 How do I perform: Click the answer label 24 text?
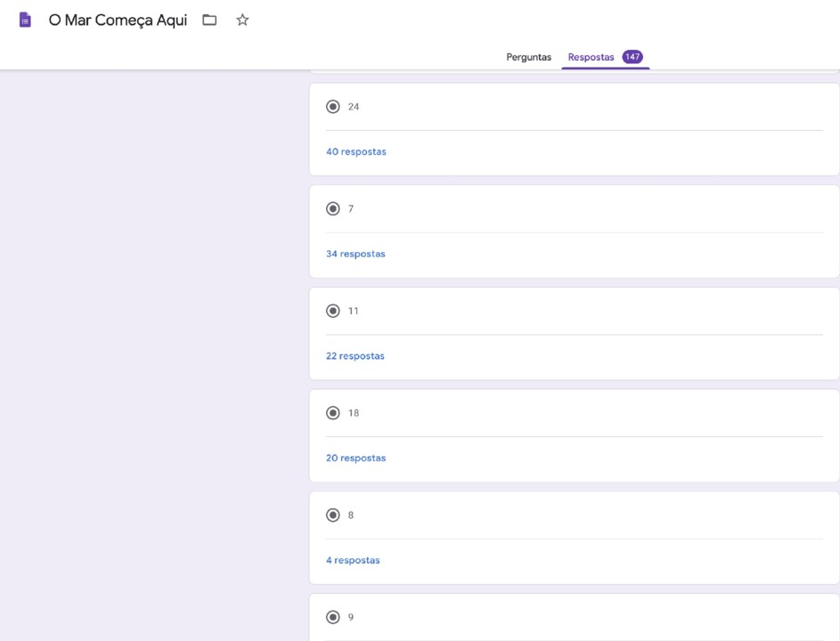tap(354, 107)
